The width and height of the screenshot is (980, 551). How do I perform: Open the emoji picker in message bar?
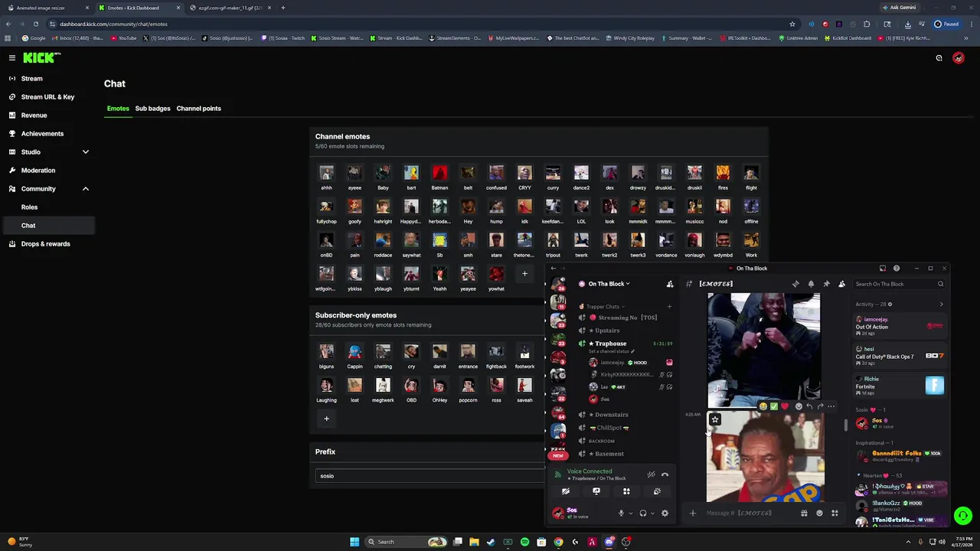[x=819, y=514]
